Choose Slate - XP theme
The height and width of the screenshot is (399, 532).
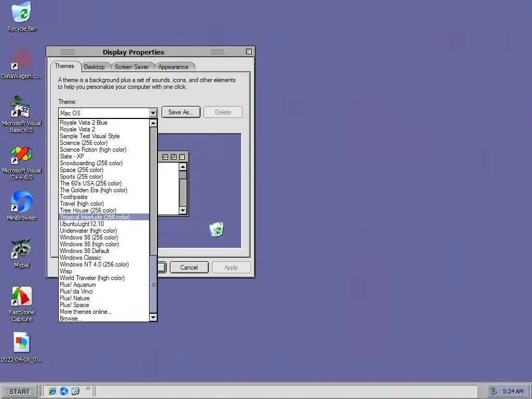[x=104, y=156]
